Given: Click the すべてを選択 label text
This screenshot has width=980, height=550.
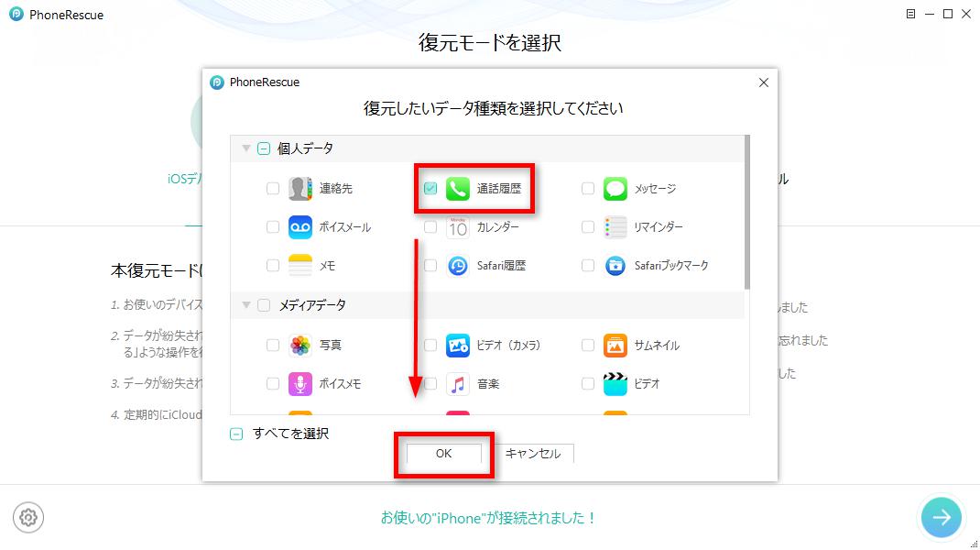Looking at the screenshot, I should (x=290, y=434).
